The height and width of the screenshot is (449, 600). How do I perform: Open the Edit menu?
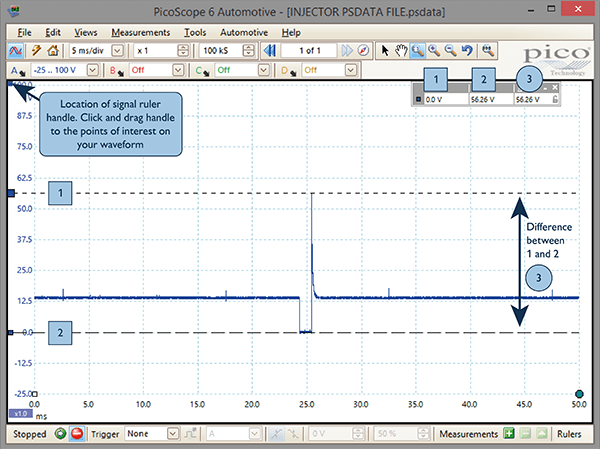[53, 33]
